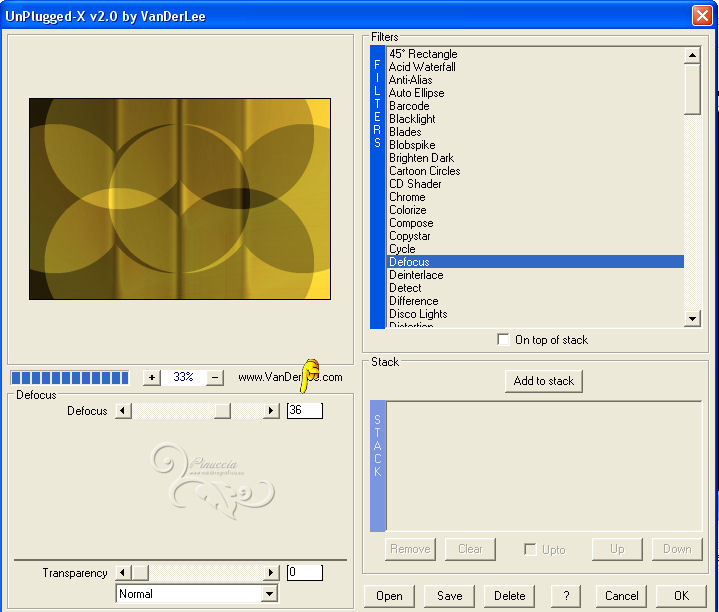Select the Difference filter
The image size is (719, 612).
(x=535, y=301)
